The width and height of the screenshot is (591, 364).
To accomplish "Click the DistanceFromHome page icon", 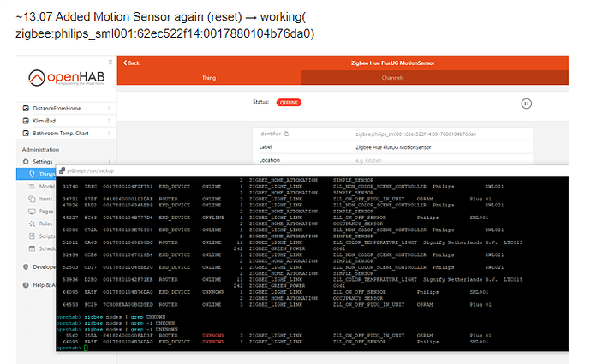I will [x=26, y=109].
